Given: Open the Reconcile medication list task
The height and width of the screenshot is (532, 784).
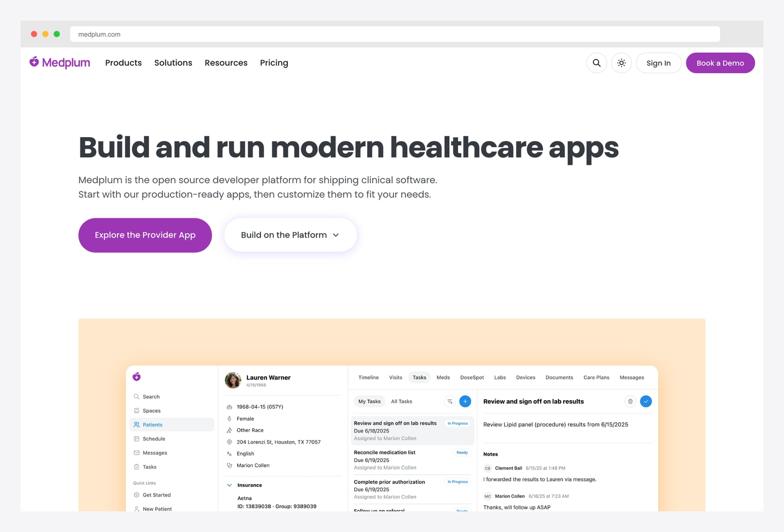Looking at the screenshot, I should (x=412, y=460).
